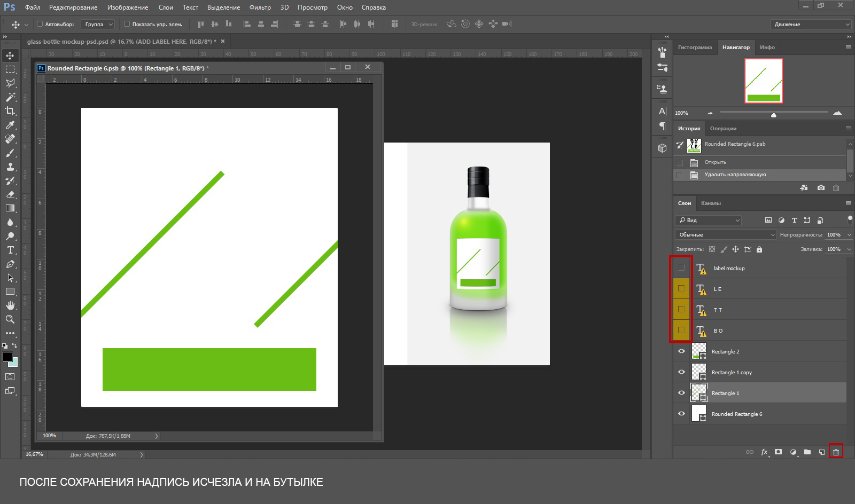Screen dimensions: 855x504
Task: Hide the Rounded Rectangle 6 layer
Action: click(x=681, y=414)
